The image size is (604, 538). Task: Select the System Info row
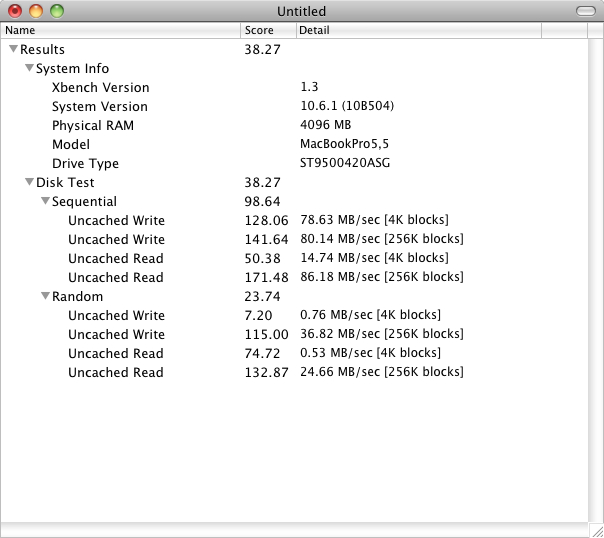click(294, 68)
